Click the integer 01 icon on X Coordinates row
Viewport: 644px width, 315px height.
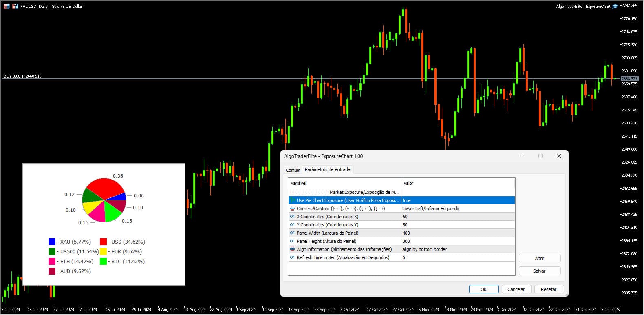292,217
